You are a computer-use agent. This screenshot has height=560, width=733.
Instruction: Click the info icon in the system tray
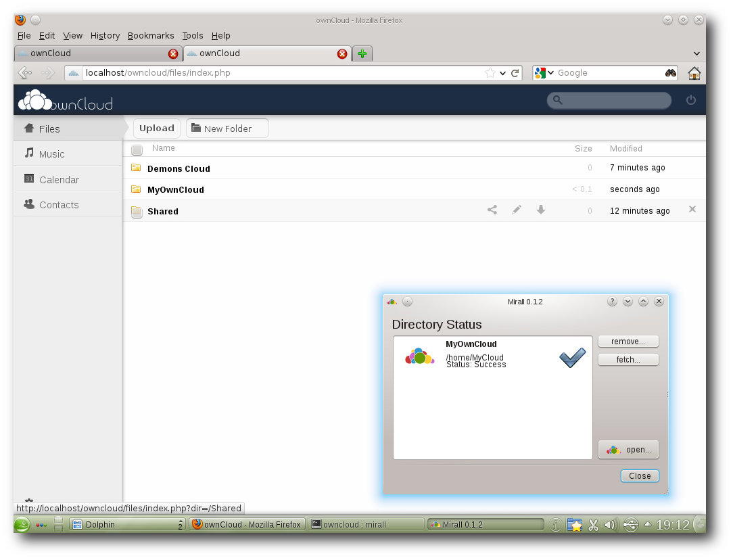tap(555, 525)
